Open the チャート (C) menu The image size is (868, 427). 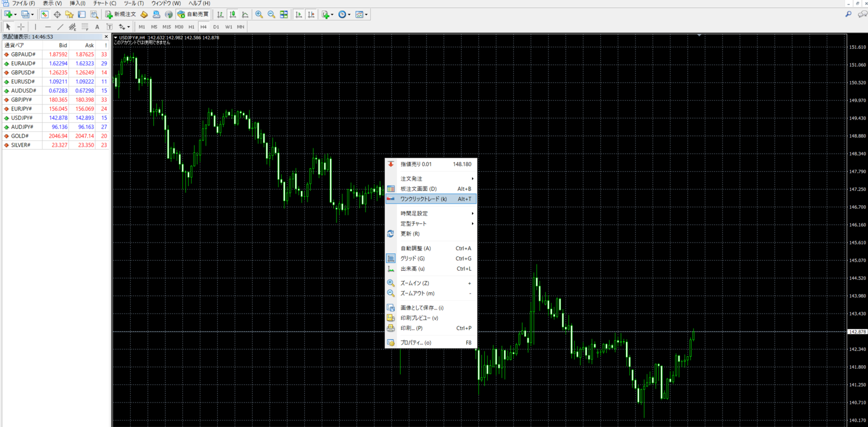click(105, 3)
